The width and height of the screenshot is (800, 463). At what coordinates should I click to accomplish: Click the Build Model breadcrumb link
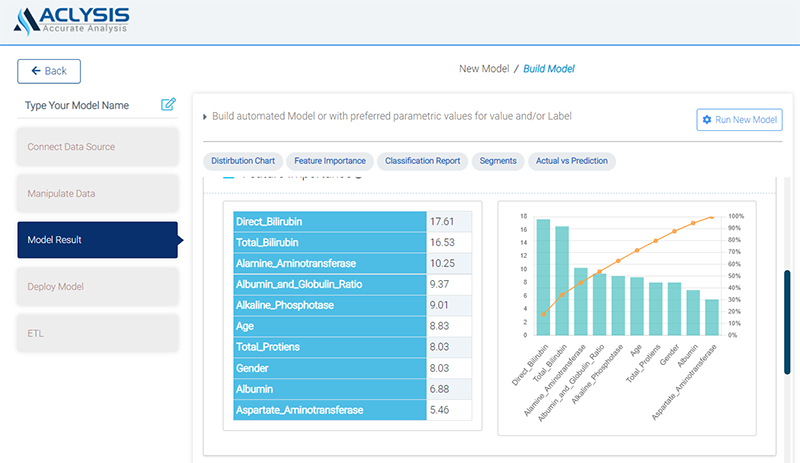549,69
